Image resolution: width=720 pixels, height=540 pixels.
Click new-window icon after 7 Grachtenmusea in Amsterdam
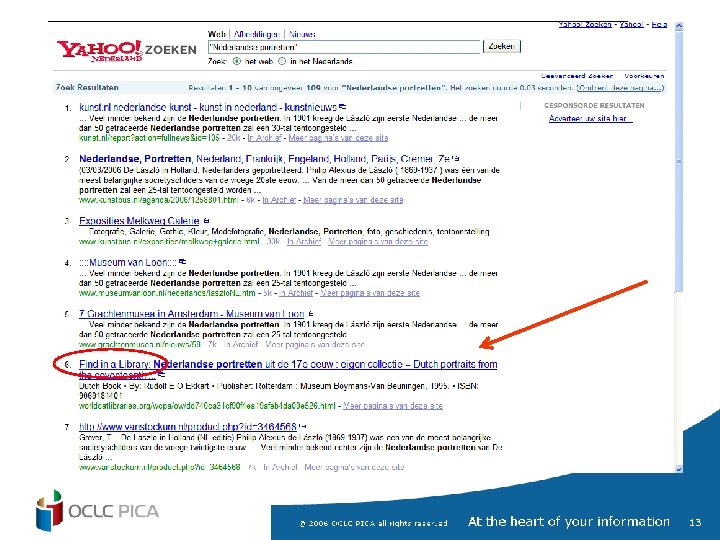point(310,314)
